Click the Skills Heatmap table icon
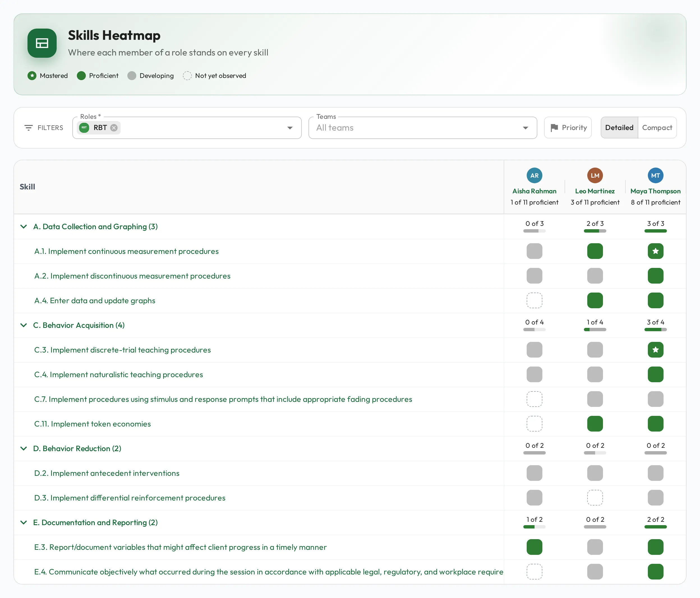 (x=42, y=43)
